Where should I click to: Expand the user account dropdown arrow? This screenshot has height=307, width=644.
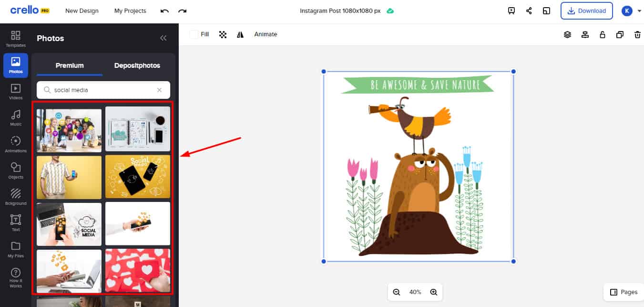tap(639, 11)
